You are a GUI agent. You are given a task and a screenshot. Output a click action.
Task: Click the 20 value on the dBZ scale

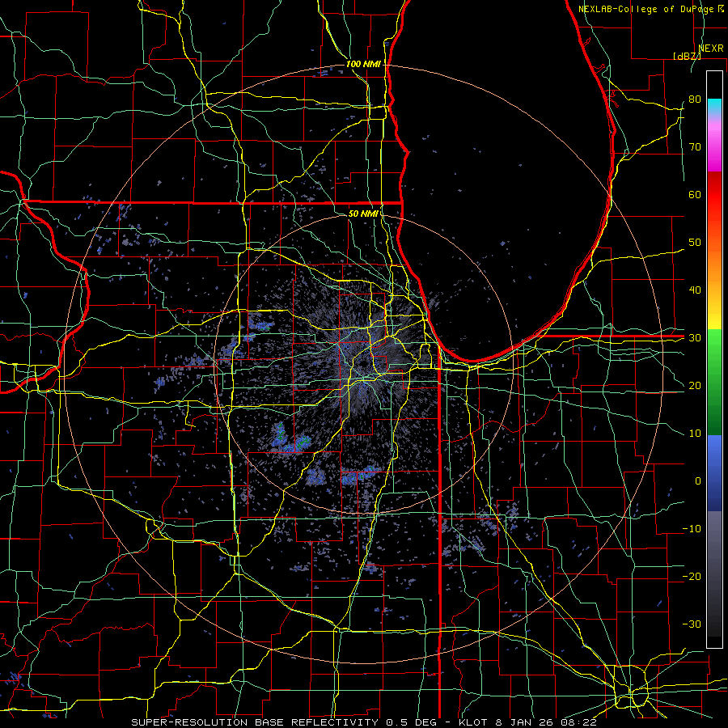coord(695,385)
